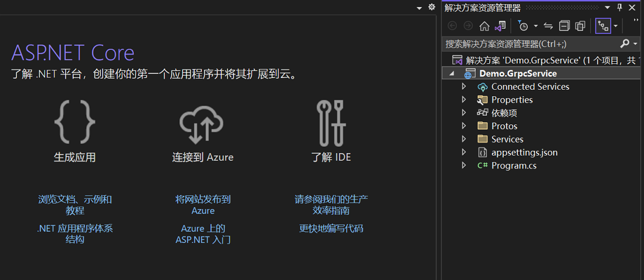Click the 依赖项 dependencies icon
The image size is (644, 280).
[x=482, y=113]
